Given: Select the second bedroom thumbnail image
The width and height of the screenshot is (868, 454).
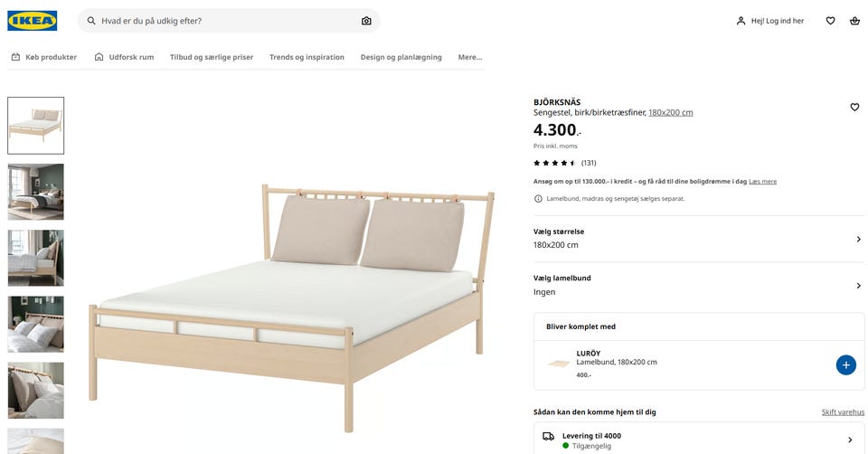Looking at the screenshot, I should point(36,192).
